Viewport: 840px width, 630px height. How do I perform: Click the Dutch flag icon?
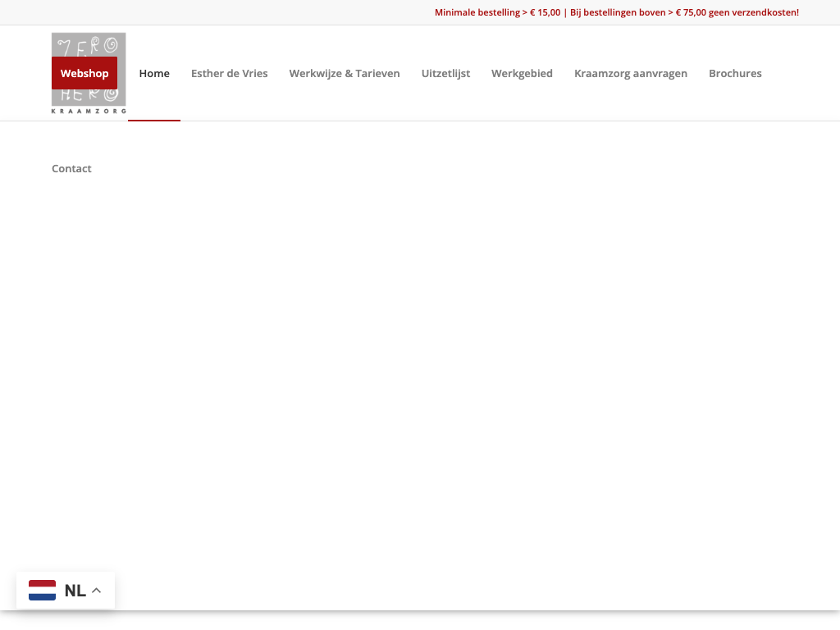tap(42, 591)
